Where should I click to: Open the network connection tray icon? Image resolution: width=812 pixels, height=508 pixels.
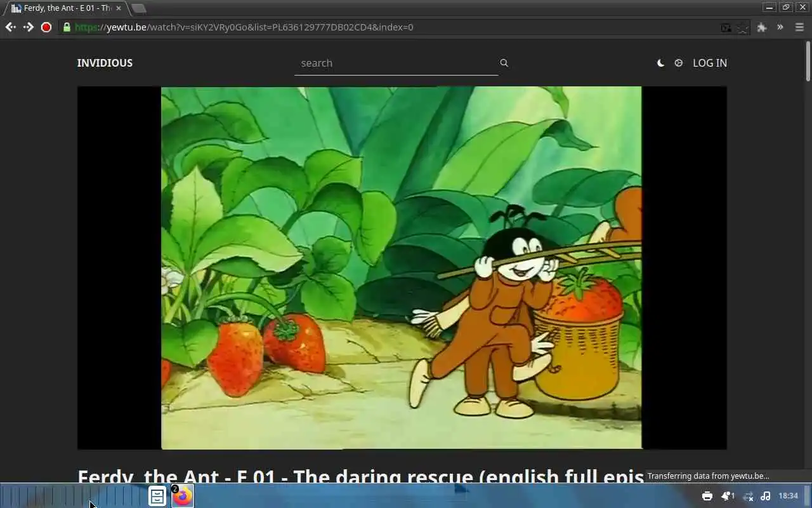click(747, 496)
